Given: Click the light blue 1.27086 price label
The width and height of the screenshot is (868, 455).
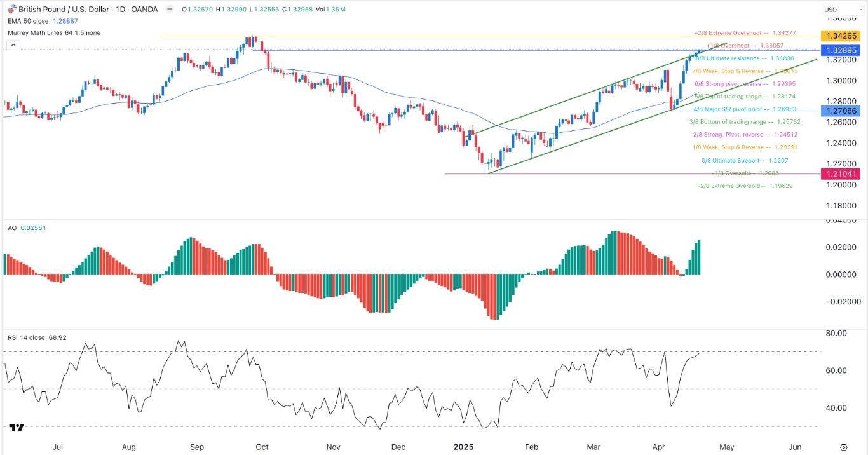Looking at the screenshot, I should [840, 111].
